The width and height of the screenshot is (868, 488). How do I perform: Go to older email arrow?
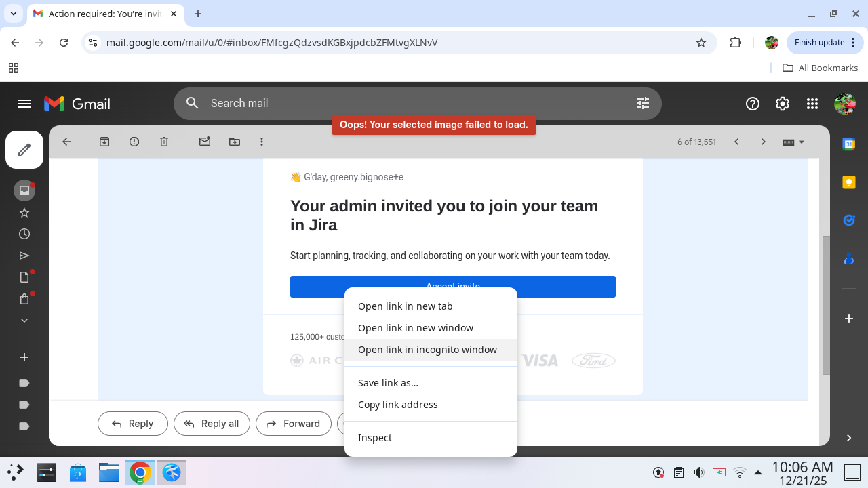coord(764,142)
